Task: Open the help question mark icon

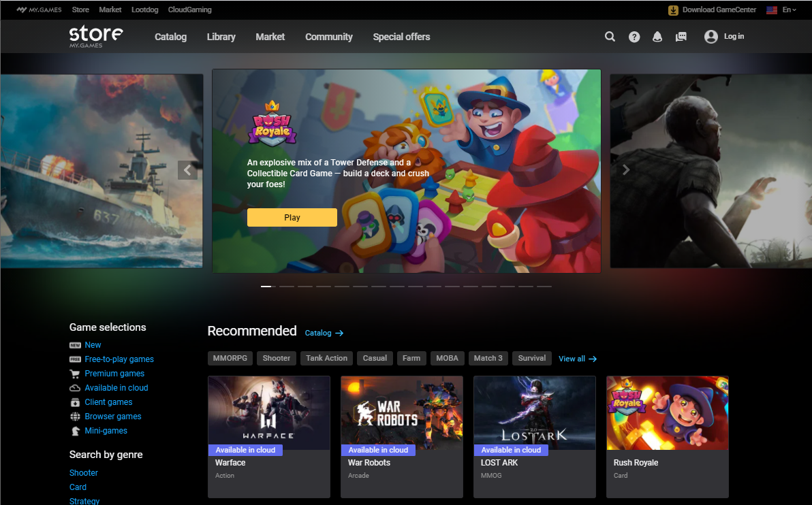Action: [634, 37]
